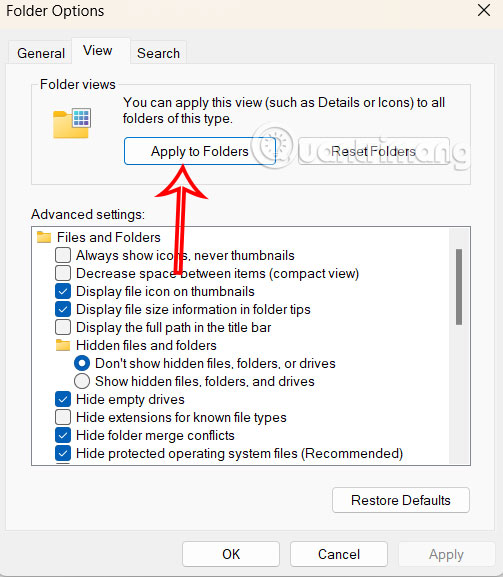The width and height of the screenshot is (503, 577).
Task: Switch to the General tab
Action: tap(41, 53)
